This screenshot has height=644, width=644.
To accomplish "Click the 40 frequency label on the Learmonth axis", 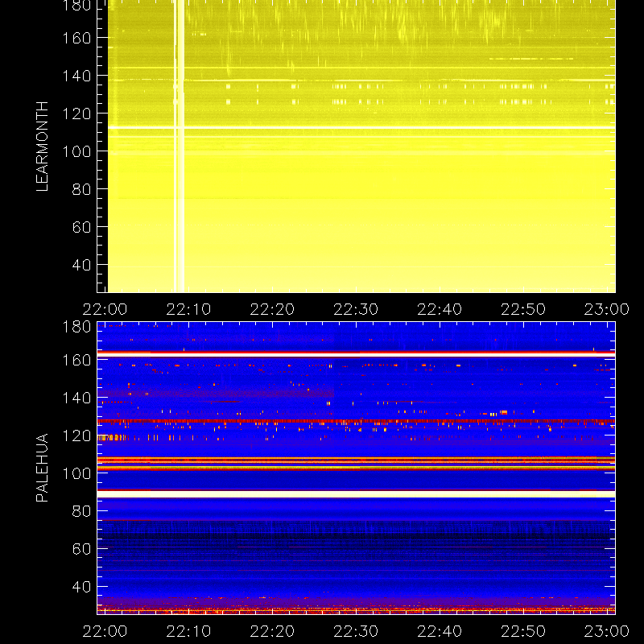I will 82,265.
